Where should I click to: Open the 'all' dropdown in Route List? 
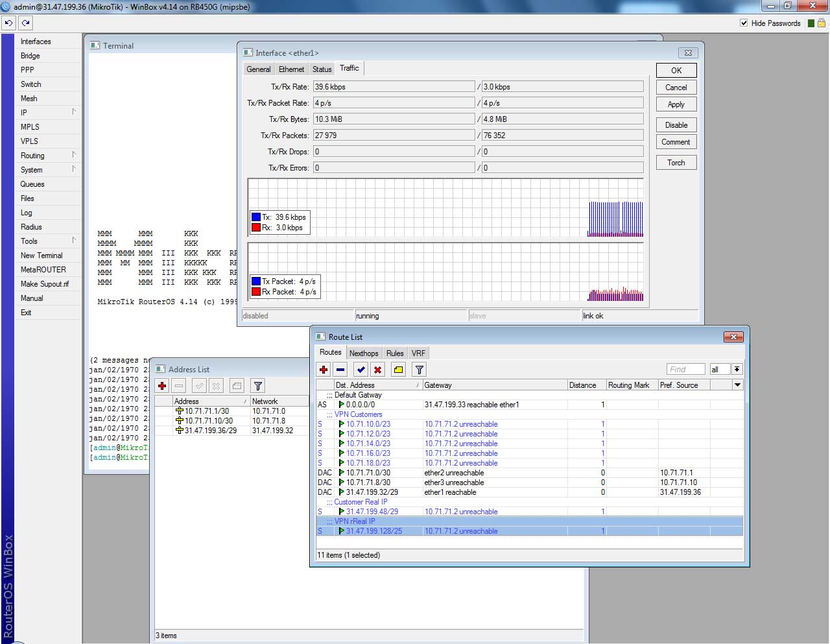pos(737,369)
